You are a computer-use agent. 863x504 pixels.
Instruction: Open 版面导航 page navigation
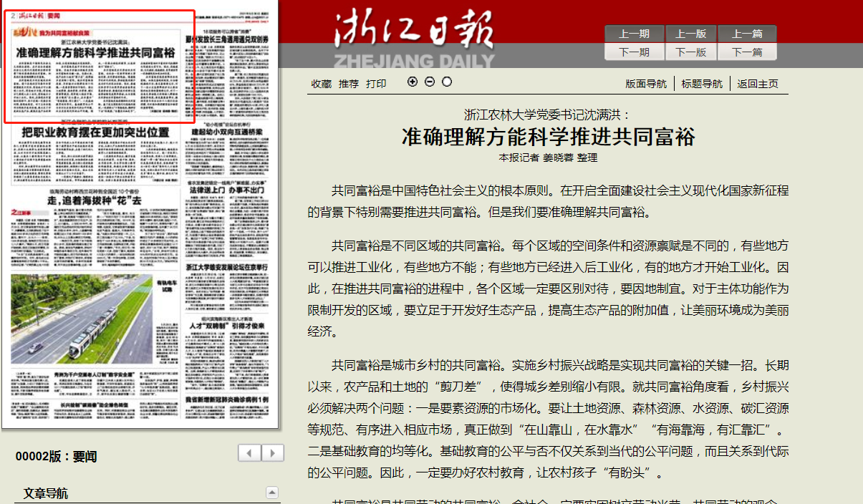pos(646,84)
